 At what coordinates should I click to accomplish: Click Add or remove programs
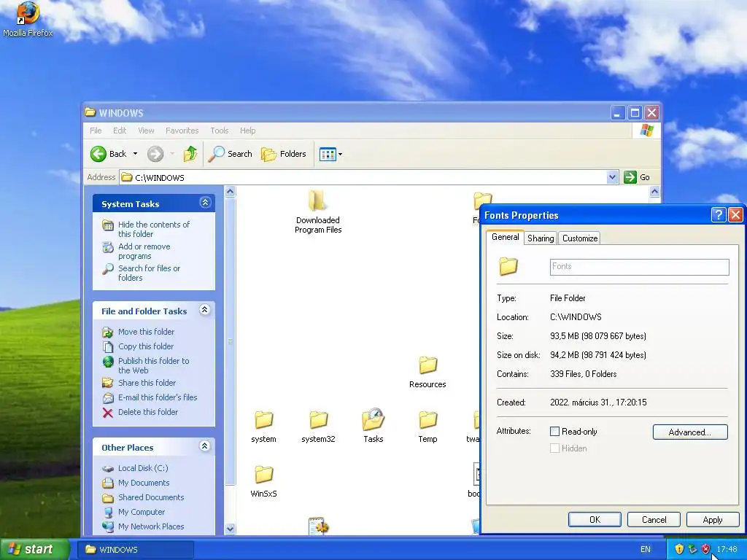click(x=144, y=251)
